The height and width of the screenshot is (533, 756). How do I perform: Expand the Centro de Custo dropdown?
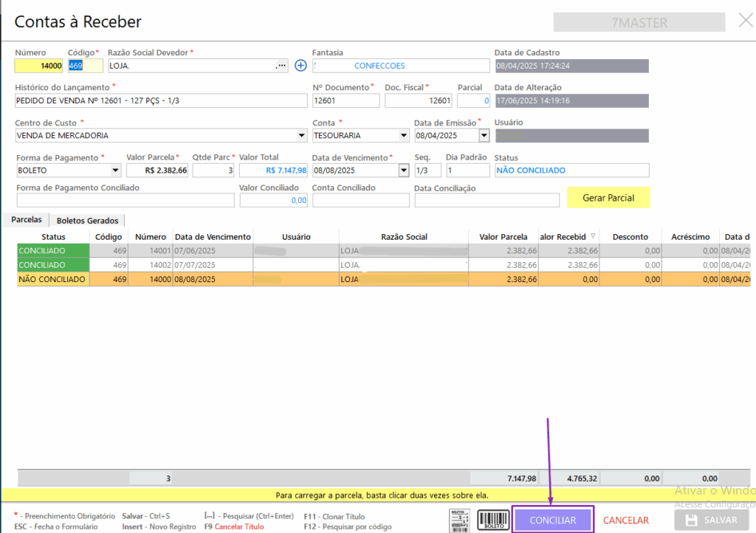(x=301, y=136)
